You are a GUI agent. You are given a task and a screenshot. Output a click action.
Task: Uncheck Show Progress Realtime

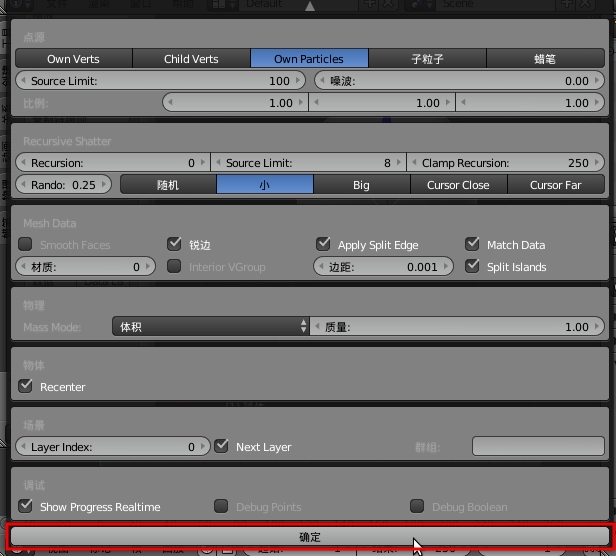27,507
